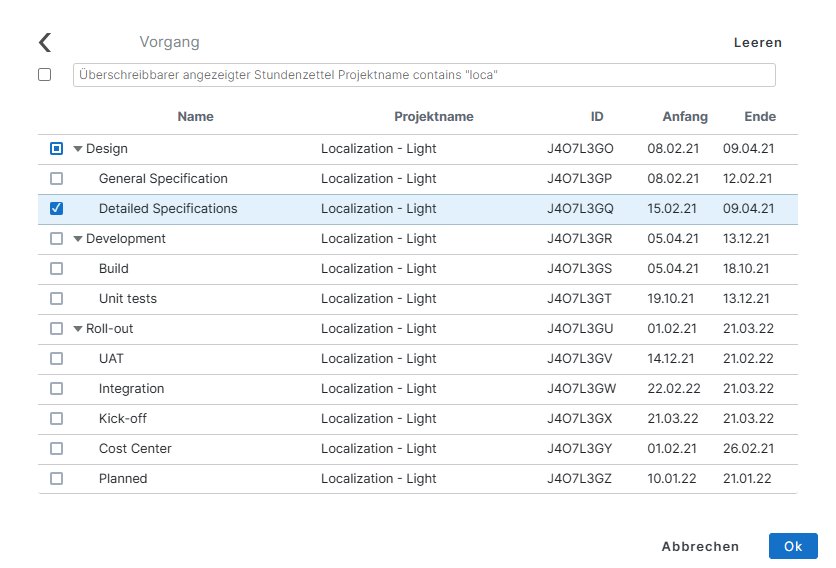Click the Ok button

pos(792,546)
